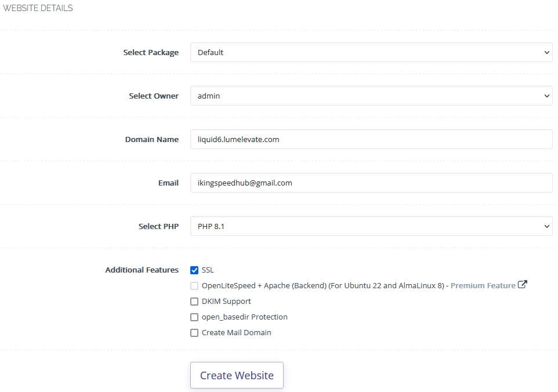Enable DKIM Support checkbox
The width and height of the screenshot is (558, 392).
[194, 302]
